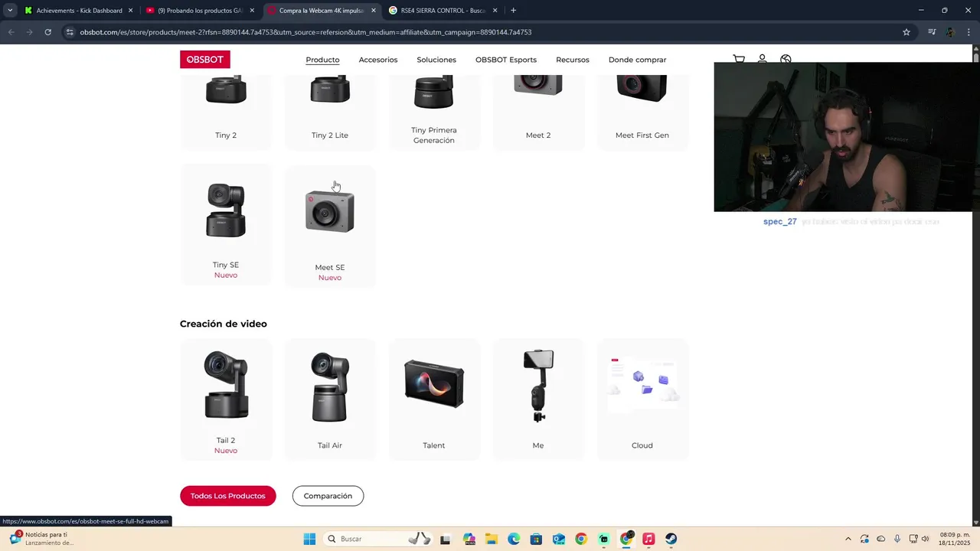Switch to RSE4 SIERRA CONTROL tab
980x551 pixels.
[x=443, y=11]
